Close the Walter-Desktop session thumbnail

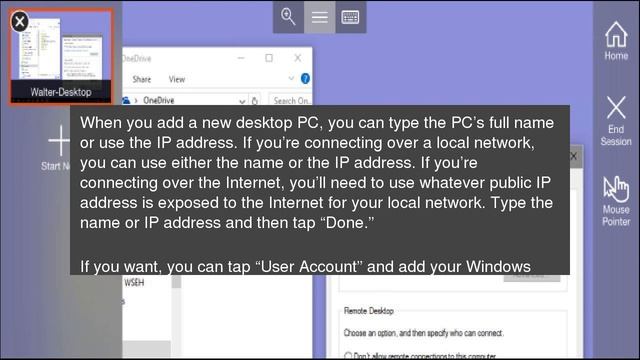[x=20, y=21]
